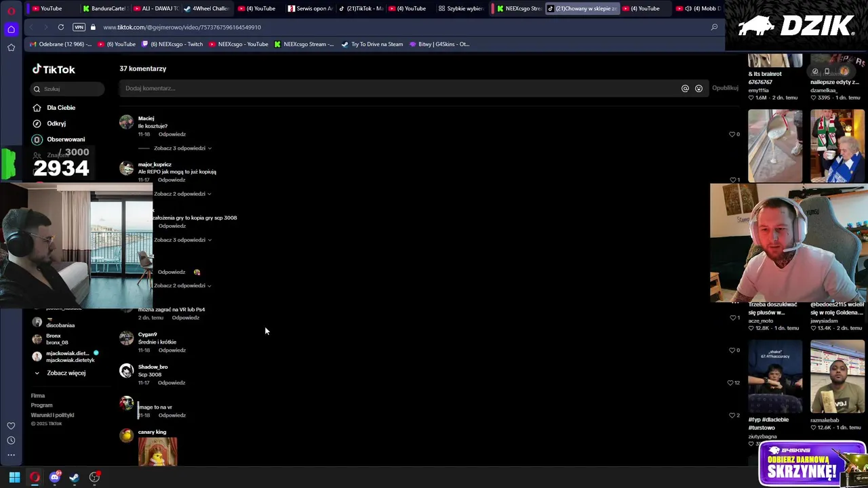Open major_kupricz's profile avatar

click(127, 168)
